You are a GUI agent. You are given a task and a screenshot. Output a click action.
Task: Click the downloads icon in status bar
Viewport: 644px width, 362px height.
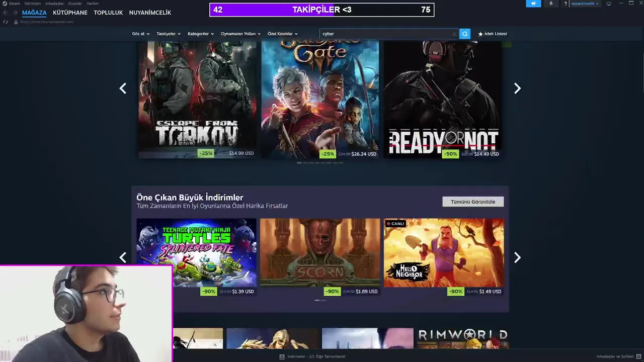click(x=282, y=356)
